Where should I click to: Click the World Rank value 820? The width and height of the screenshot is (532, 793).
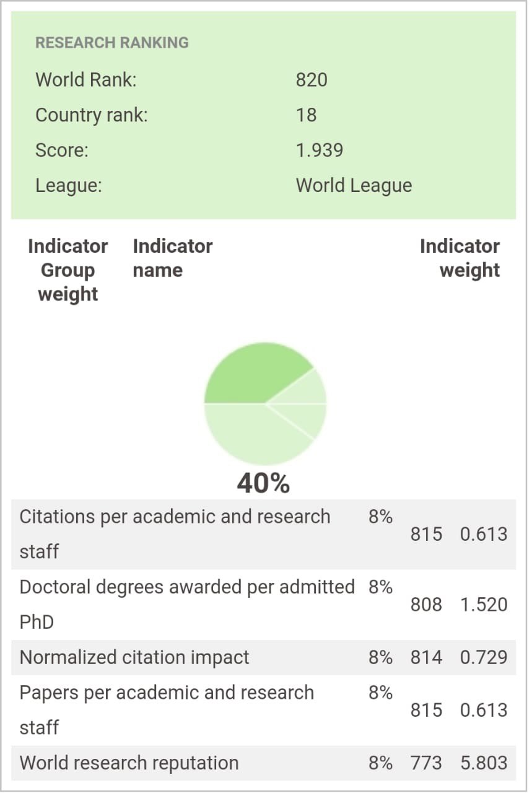[x=312, y=80]
